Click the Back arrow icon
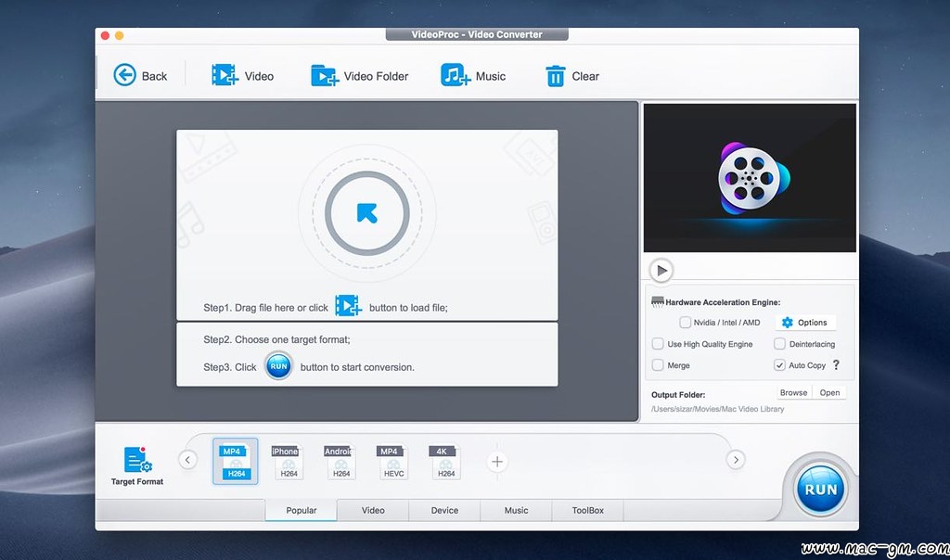The width and height of the screenshot is (950, 560). 124,76
